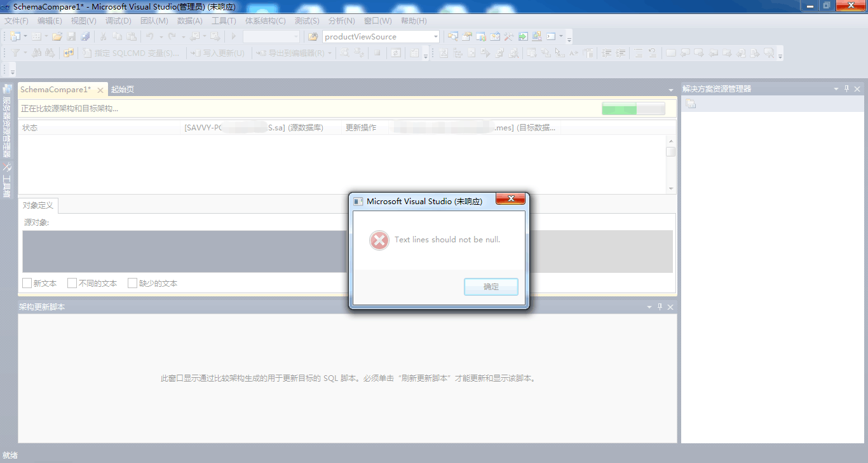
Task: Click the Save floppy disk icon
Action: click(x=71, y=36)
